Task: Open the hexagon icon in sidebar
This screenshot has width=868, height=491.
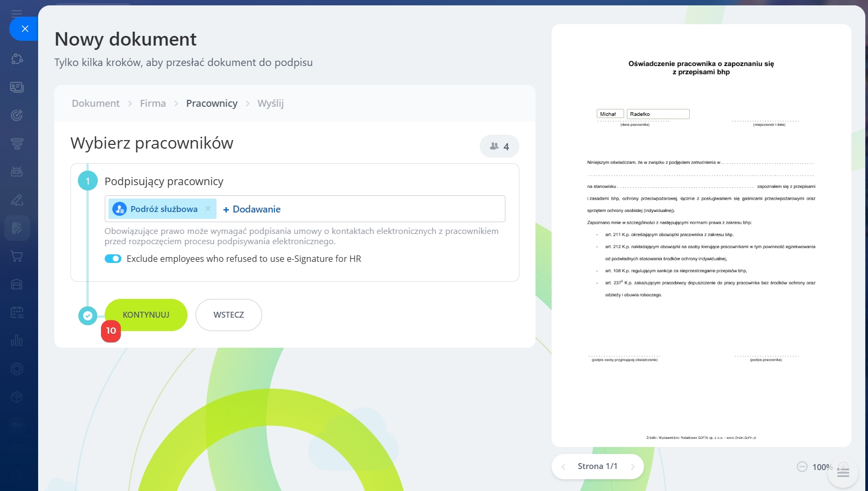Action: click(x=17, y=369)
